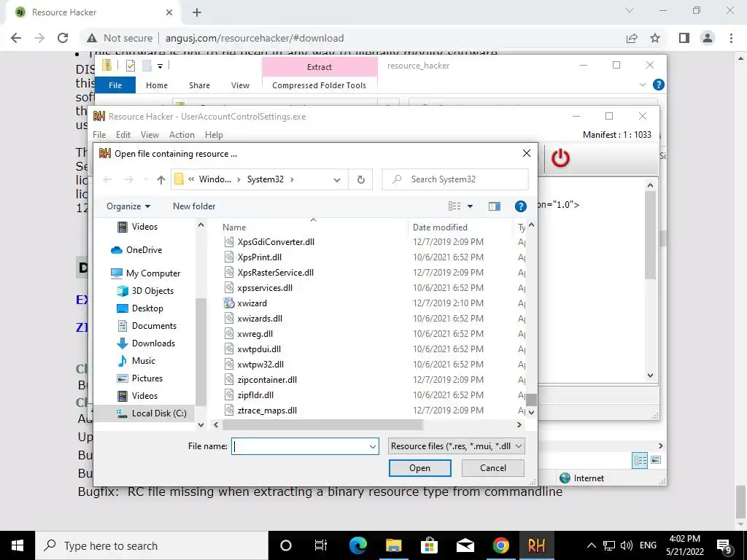Screen dimensions: 747x560
Task: Click the Windo... breadcrumb segment
Action: click(215, 179)
